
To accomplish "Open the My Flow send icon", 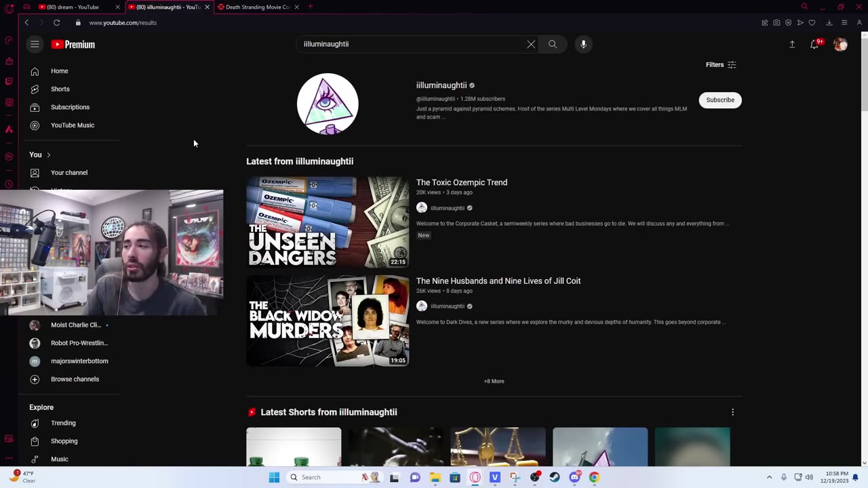I will pos(800,22).
